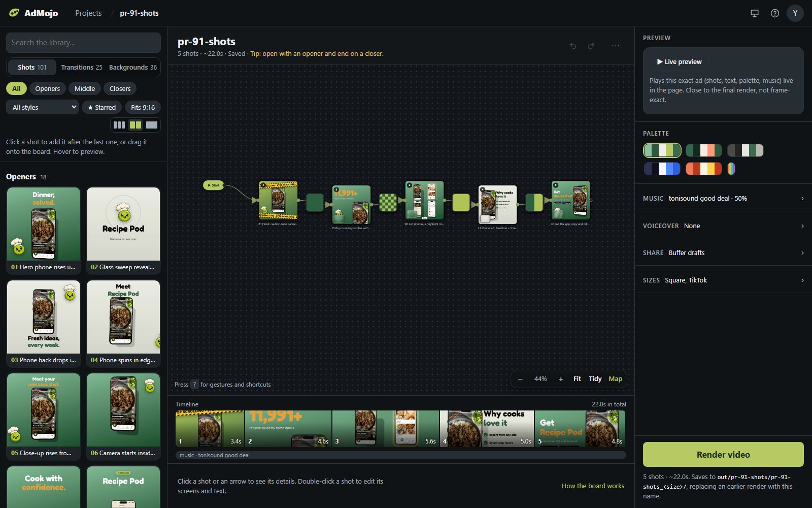Expand the Sizes Square, TikTok row
This screenshot has height=508, width=812.
(723, 280)
